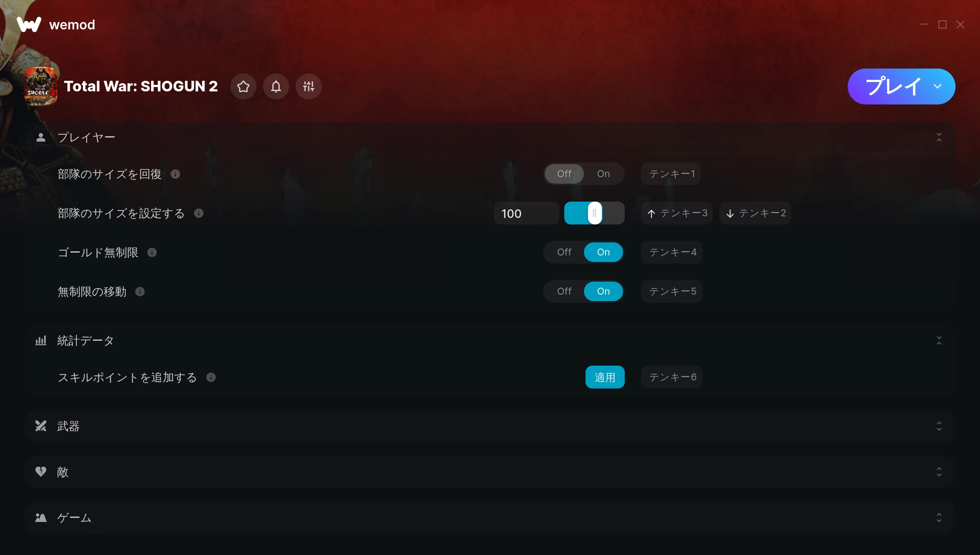Favorite the game with the star icon
This screenshot has width=980, height=555.
tap(243, 87)
